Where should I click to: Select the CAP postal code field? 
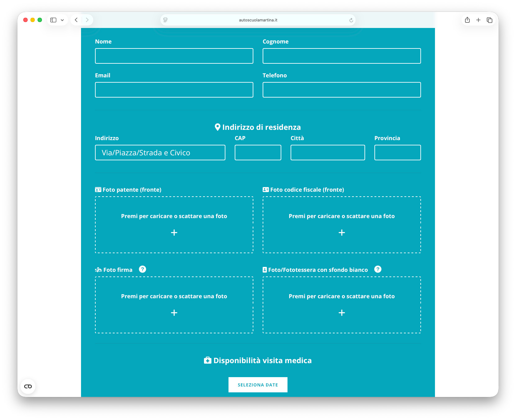(x=258, y=153)
